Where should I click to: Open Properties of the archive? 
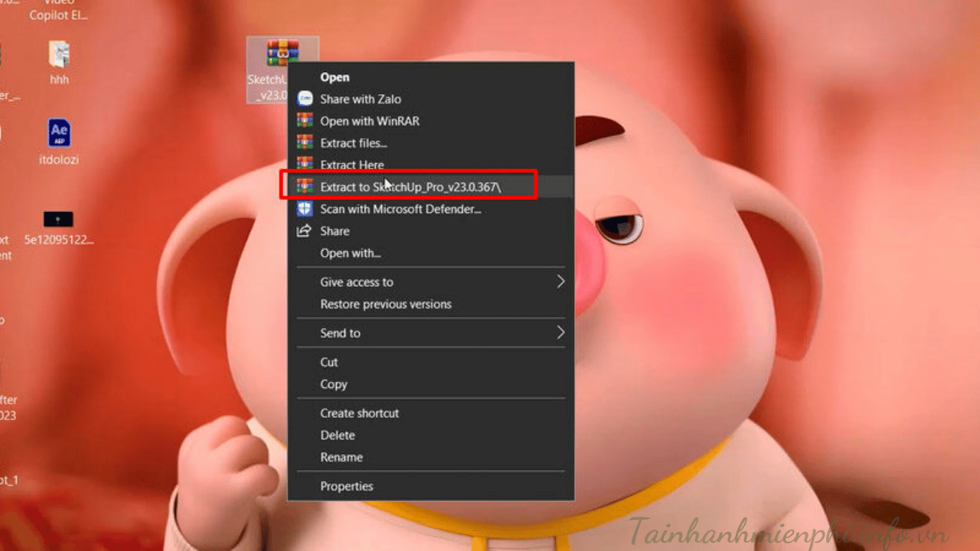tap(346, 487)
